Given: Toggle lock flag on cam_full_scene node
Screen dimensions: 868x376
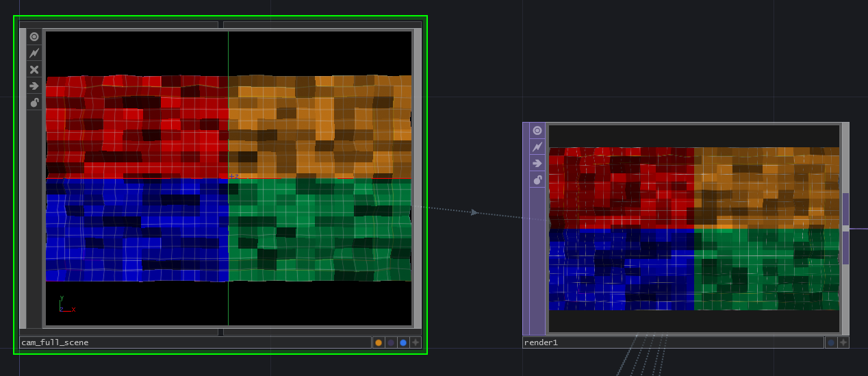Looking at the screenshot, I should pyautogui.click(x=34, y=103).
